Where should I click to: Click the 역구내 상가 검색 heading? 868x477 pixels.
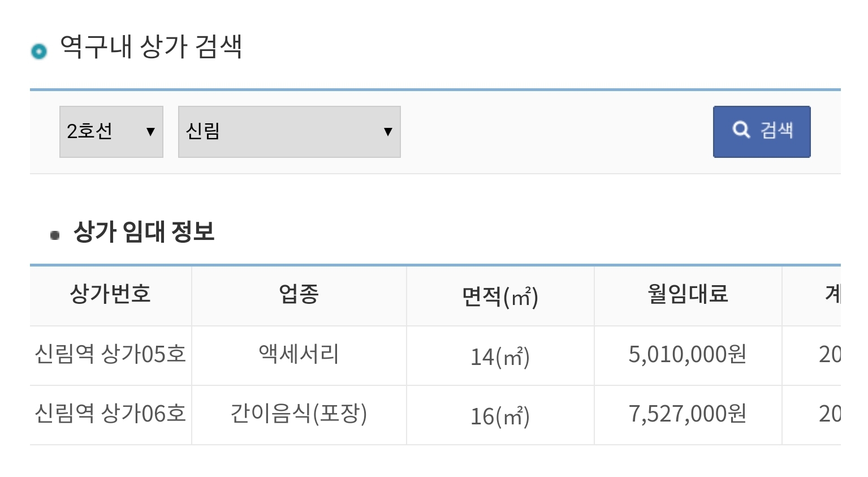tap(151, 46)
